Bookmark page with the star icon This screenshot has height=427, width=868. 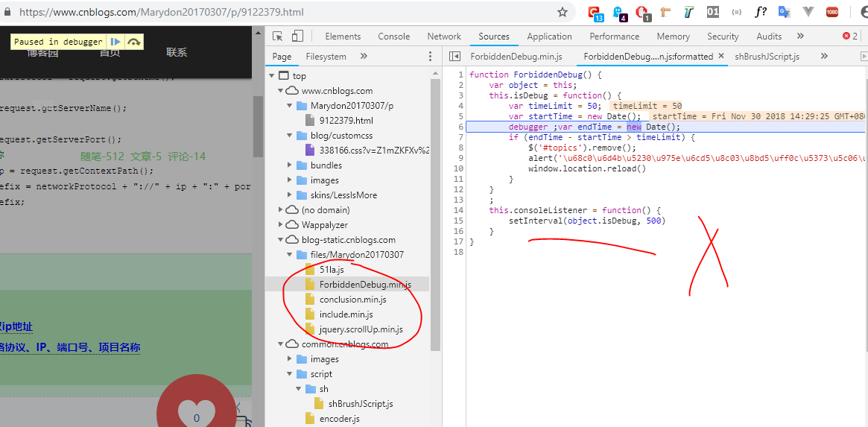pos(563,12)
